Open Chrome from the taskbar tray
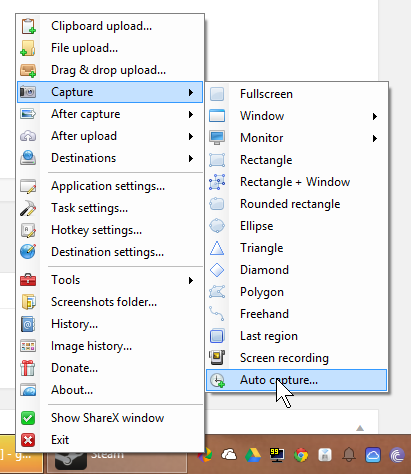The height and width of the screenshot is (474, 411). point(301,455)
